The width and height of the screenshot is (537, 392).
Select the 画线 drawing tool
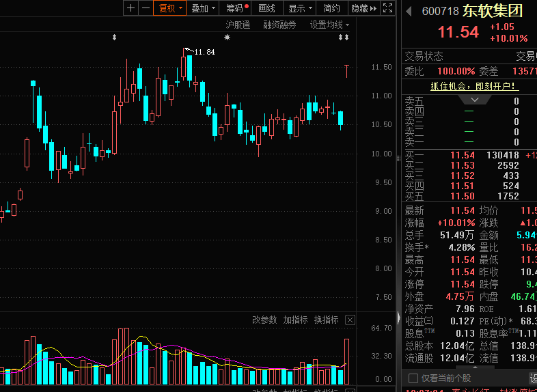[266, 8]
